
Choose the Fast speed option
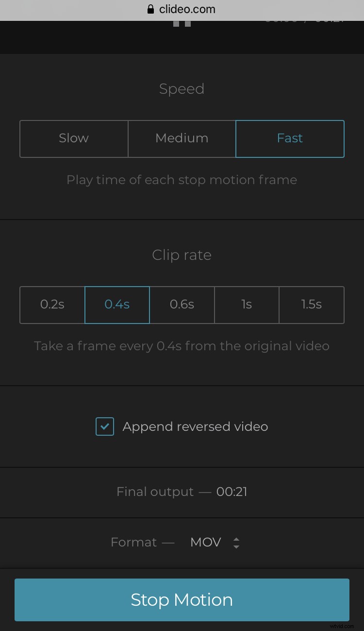click(290, 138)
